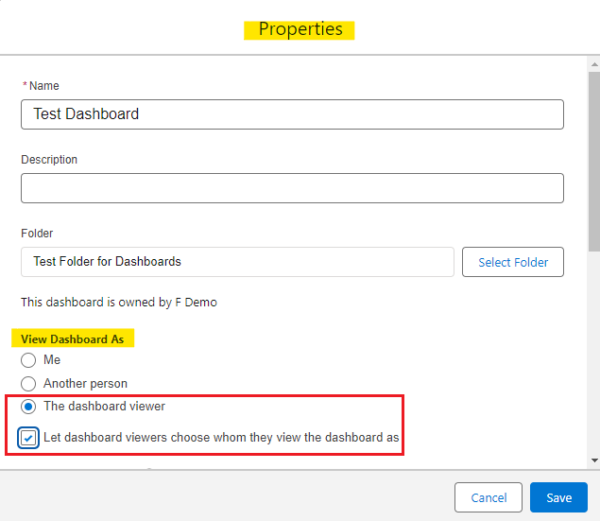This screenshot has width=600, height=521.
Task: Click the Properties dialog title
Action: [x=300, y=29]
